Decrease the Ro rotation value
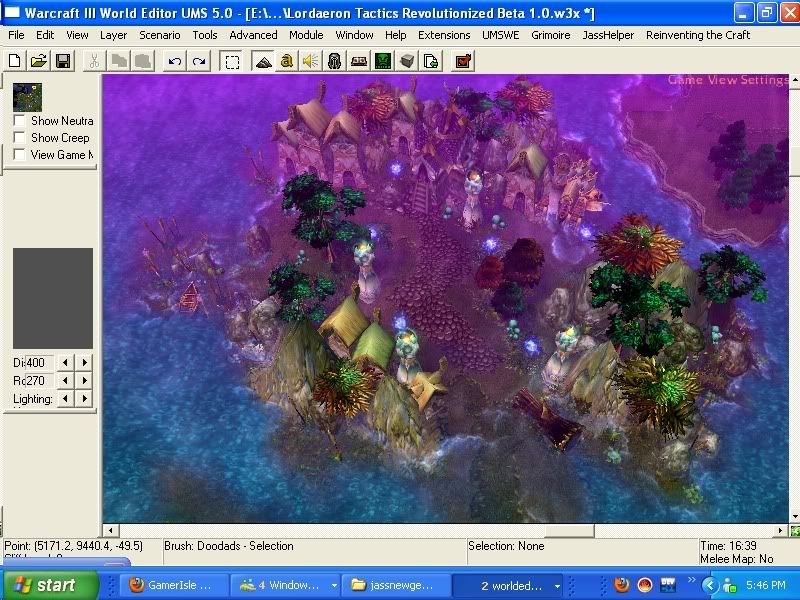 65,381
